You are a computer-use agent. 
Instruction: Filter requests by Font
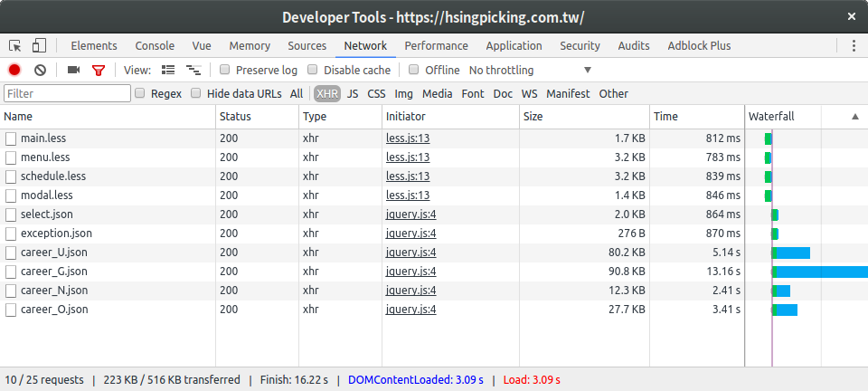coord(473,93)
